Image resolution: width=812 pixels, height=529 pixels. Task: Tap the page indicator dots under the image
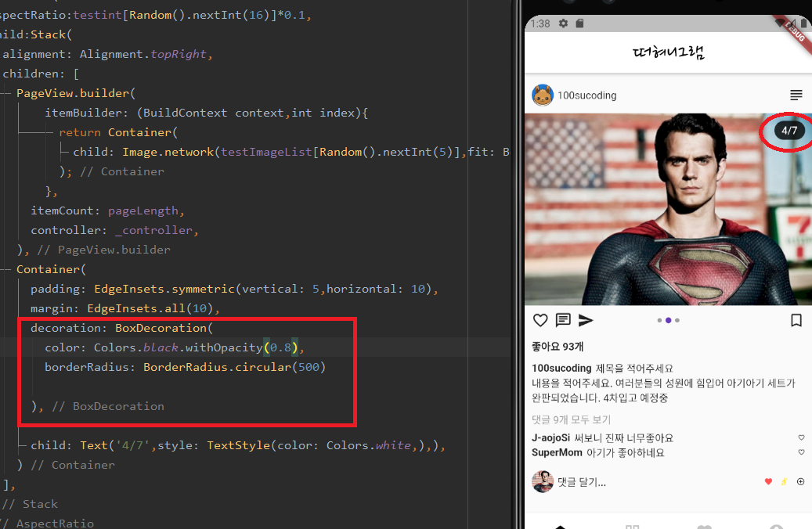tap(668, 320)
